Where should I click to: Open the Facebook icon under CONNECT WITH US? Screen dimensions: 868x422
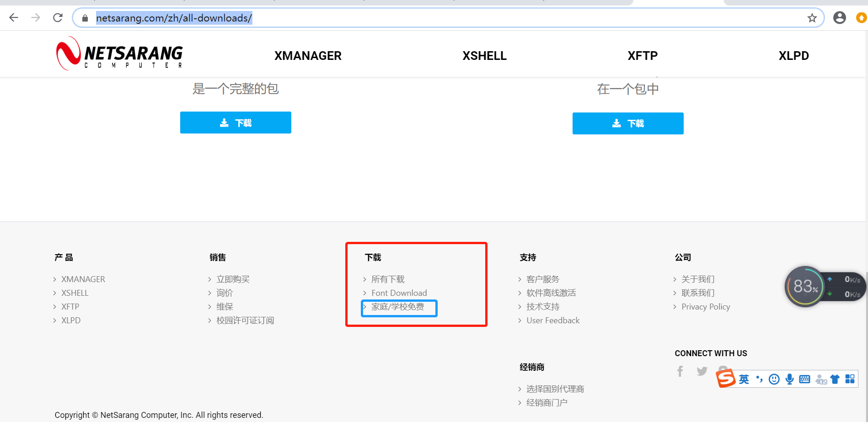point(680,371)
